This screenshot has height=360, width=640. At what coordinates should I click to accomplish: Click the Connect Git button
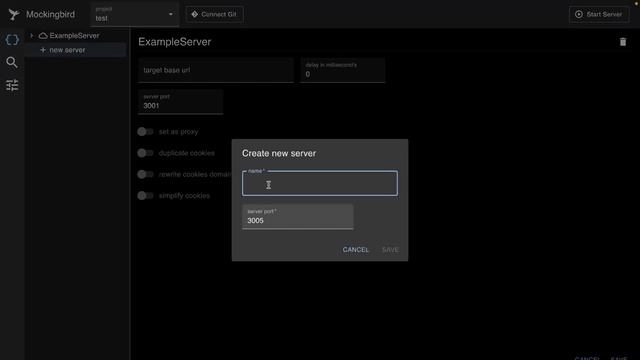[215, 14]
